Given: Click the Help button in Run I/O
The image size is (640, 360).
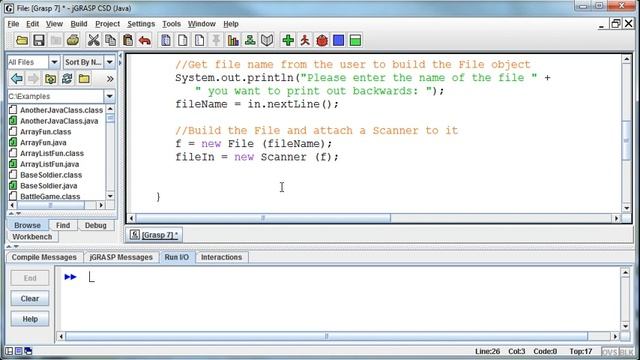Looking at the screenshot, I should (30, 319).
